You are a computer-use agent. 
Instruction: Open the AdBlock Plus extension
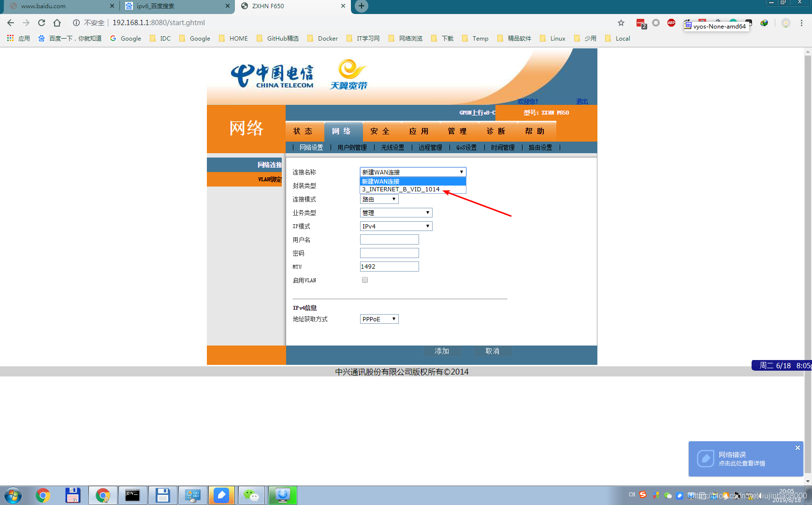(671, 23)
